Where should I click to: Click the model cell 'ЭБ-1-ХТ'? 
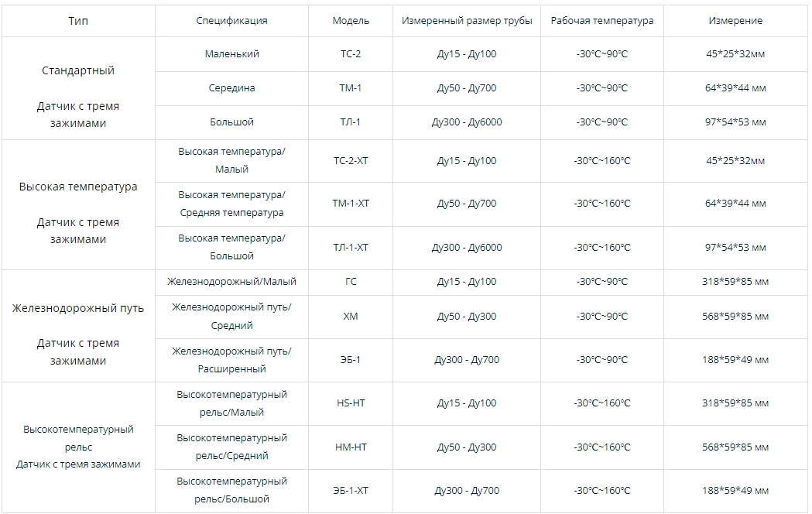coord(351,490)
